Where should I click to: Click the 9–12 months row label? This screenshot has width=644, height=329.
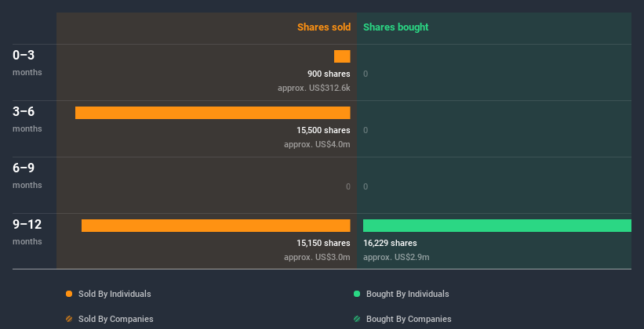27,232
